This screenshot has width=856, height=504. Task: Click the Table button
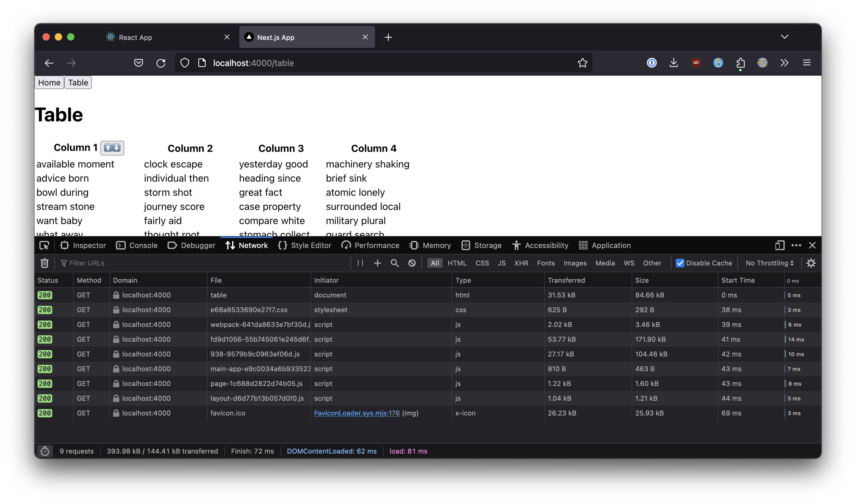pos(78,83)
